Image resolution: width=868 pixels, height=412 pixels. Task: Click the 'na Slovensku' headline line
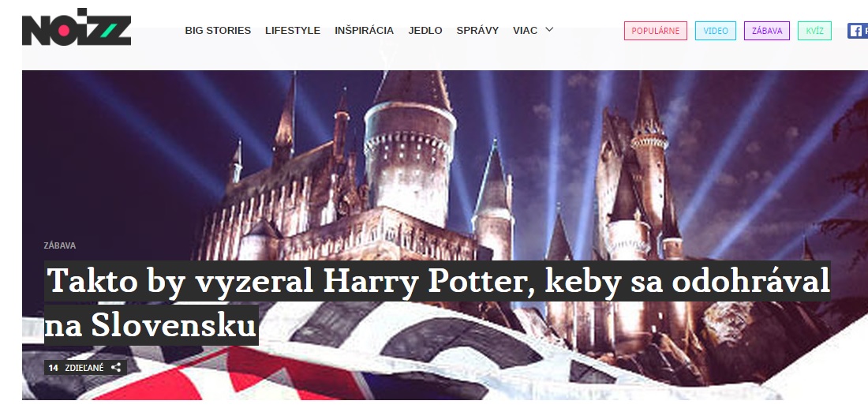point(152,325)
